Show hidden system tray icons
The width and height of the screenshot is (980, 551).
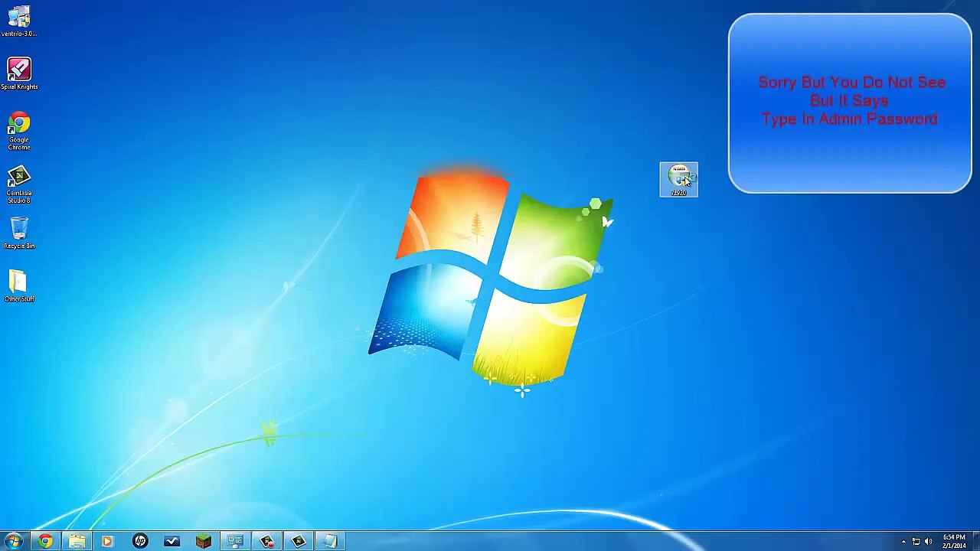pos(903,542)
